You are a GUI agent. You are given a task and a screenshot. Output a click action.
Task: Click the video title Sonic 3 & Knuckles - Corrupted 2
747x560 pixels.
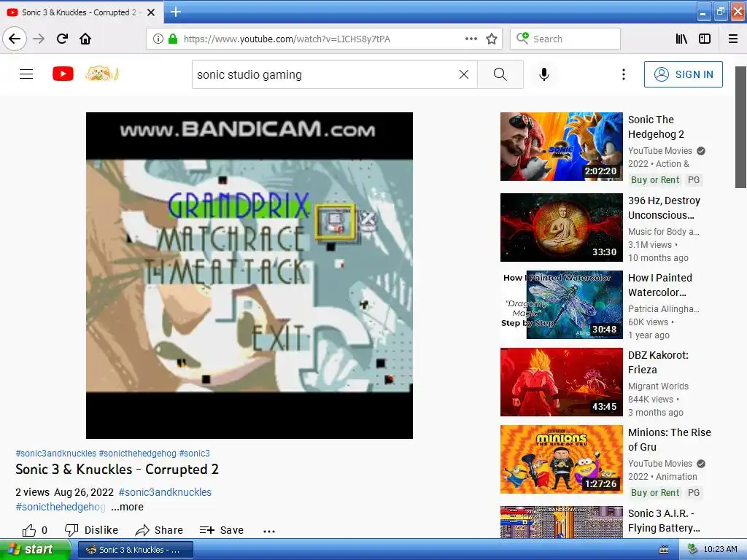pos(117,470)
